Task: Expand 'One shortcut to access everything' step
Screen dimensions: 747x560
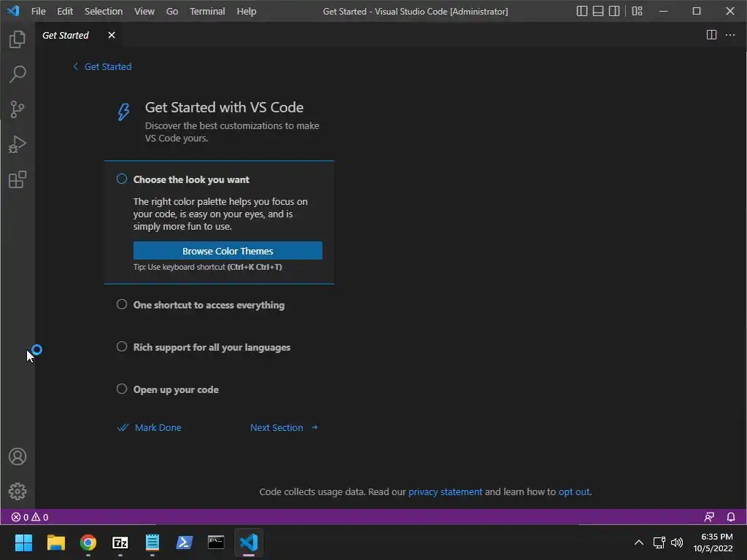Action: [x=209, y=305]
